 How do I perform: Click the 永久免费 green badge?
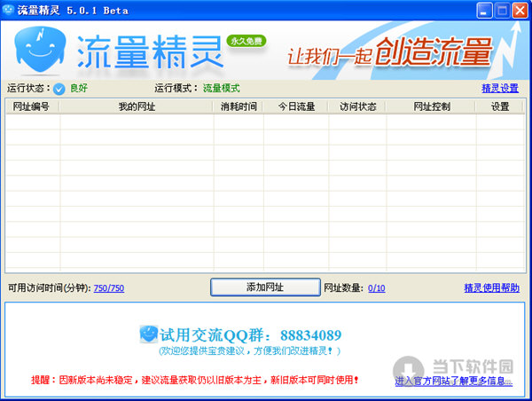pos(246,41)
